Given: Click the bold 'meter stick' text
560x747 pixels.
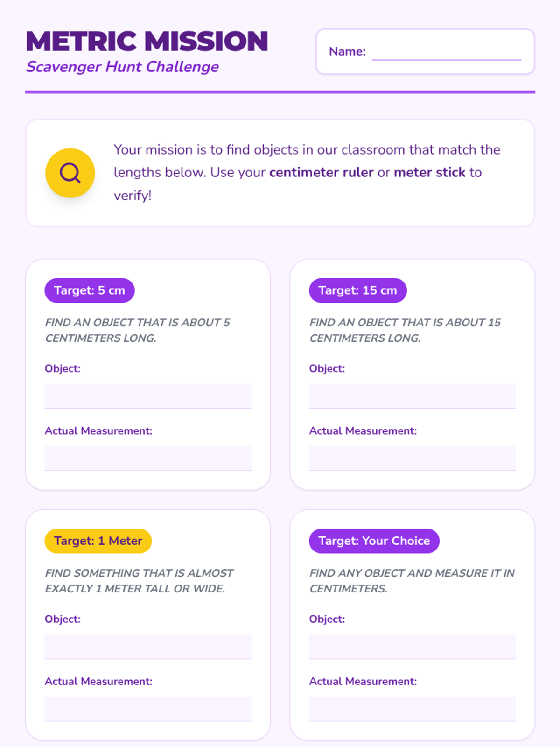Looking at the screenshot, I should [430, 172].
